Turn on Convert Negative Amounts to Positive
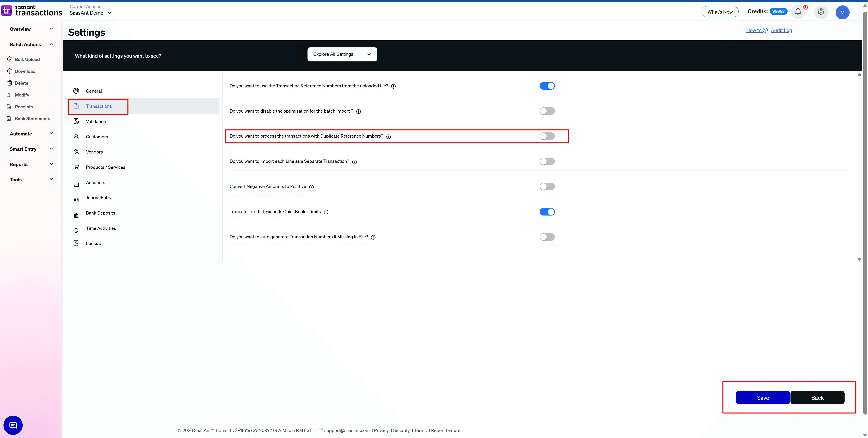868x438 pixels. tap(547, 186)
